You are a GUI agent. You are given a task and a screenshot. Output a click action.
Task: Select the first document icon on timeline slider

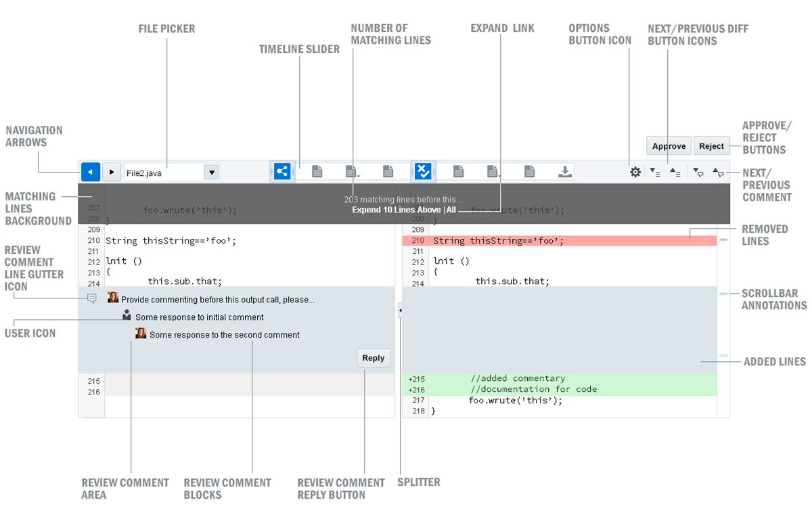coord(317,172)
